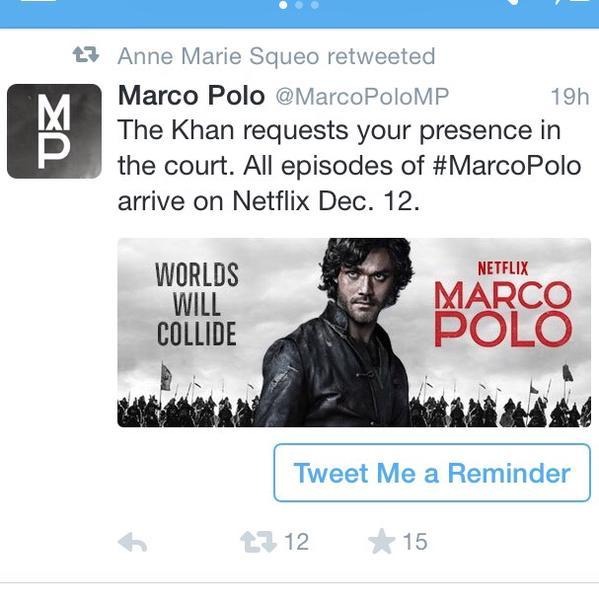
Task: Tap the favorite count 15
Action: 415,542
